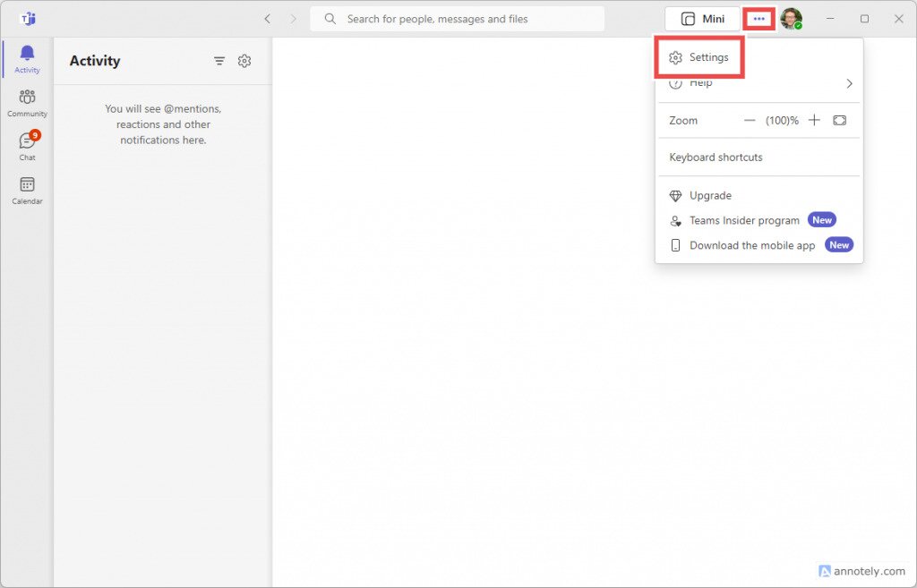Filter activity notifications

pyautogui.click(x=219, y=61)
